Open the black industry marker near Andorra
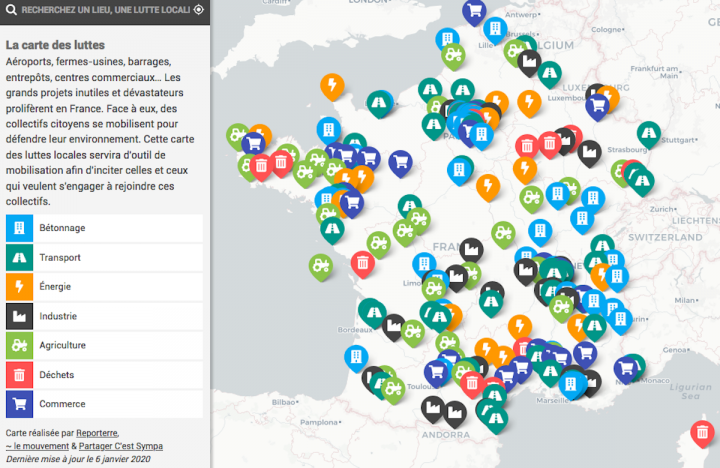This screenshot has width=720, height=468. (x=433, y=407)
